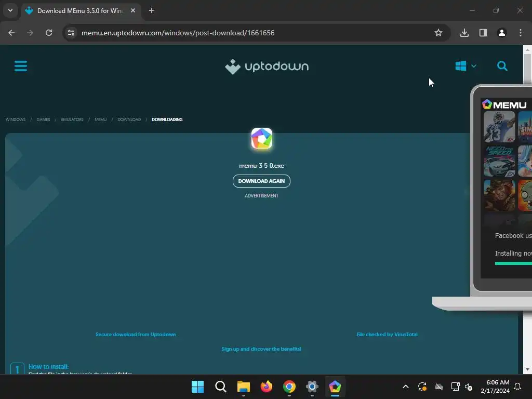Viewport: 532px width, 399px height.
Task: Close the Download MEmu tab
Action: tap(133, 10)
